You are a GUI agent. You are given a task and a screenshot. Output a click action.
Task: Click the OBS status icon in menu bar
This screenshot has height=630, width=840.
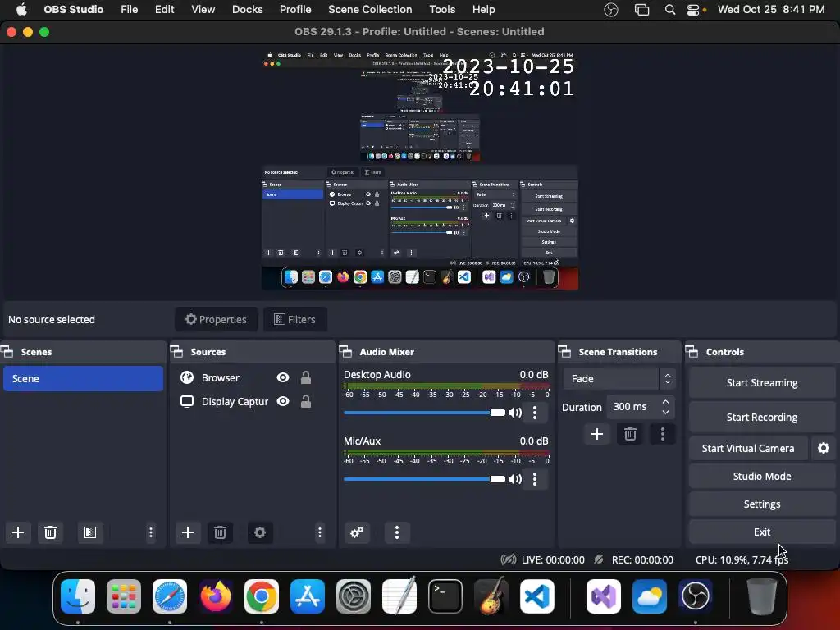[x=610, y=10]
